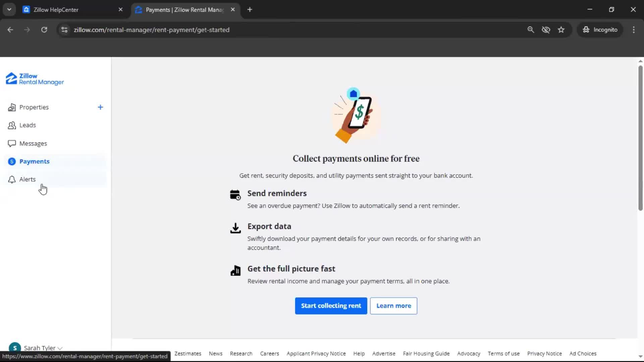Open the tab search dropdown arrow
The image size is (644, 362).
(9, 9)
